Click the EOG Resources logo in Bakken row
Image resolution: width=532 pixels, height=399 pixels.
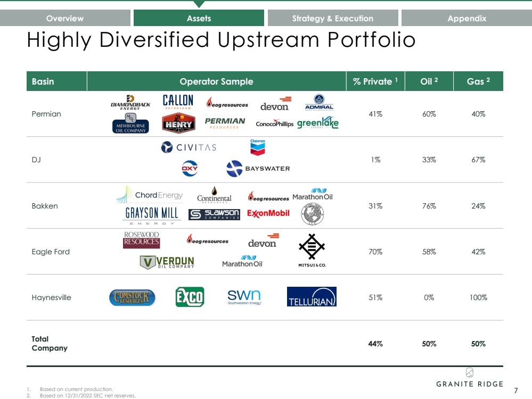point(268,196)
